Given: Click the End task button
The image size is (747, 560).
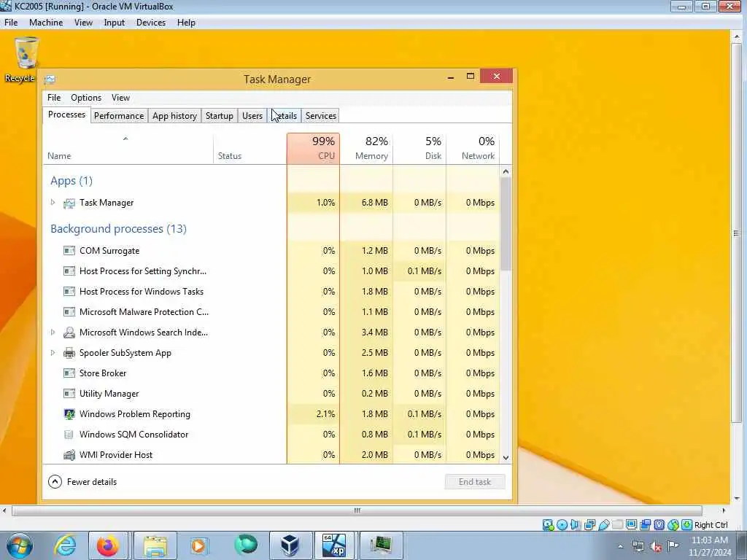Looking at the screenshot, I should pos(475,482).
